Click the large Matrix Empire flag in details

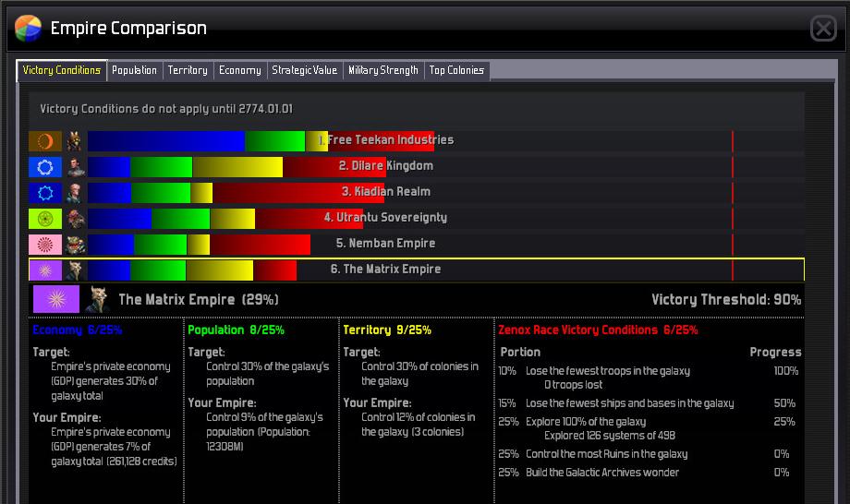[56, 299]
